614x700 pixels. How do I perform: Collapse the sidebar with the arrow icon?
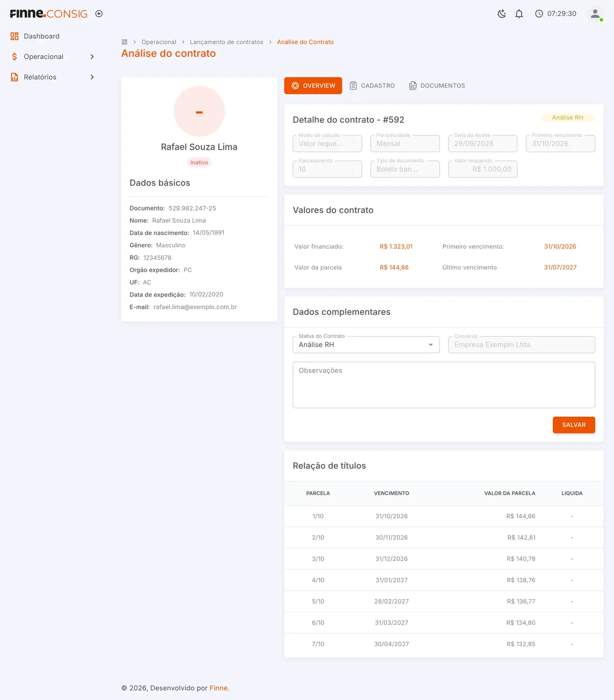[x=99, y=14]
